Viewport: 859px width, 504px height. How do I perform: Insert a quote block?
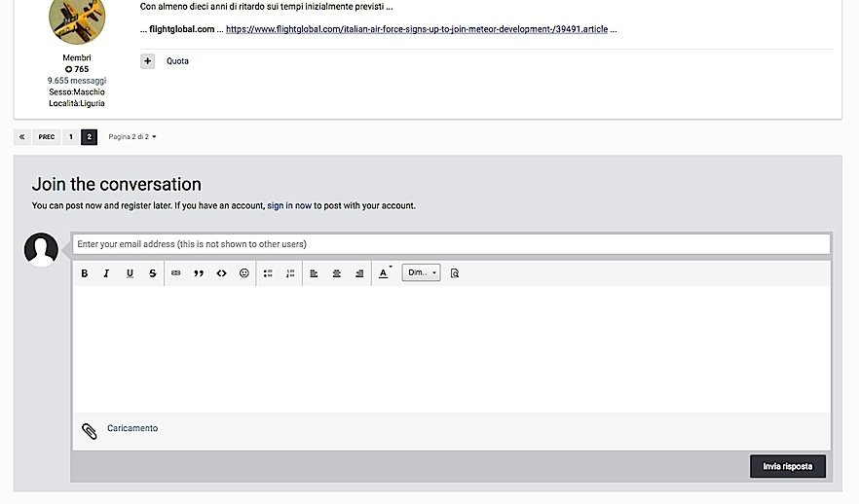coord(199,273)
